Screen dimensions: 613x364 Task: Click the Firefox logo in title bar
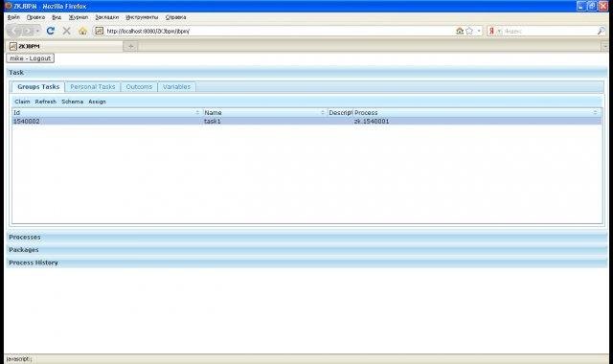(x=9, y=6)
